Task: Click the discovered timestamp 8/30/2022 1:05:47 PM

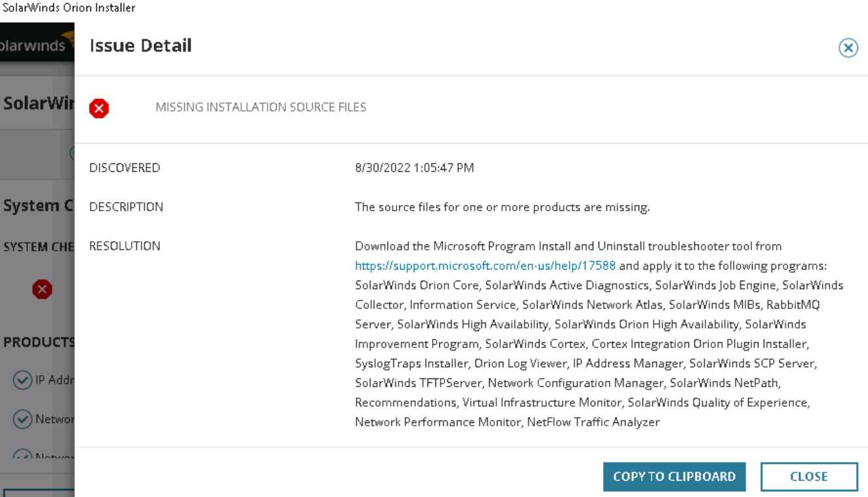Action: 414,168
